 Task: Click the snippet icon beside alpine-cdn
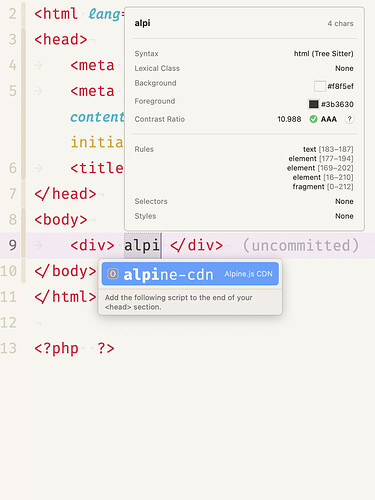click(113, 274)
